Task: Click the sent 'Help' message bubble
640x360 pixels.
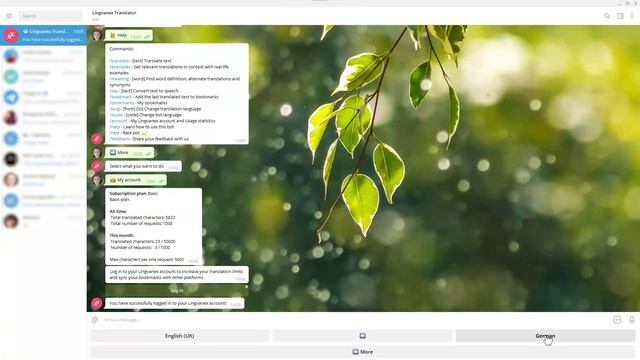Action: click(x=129, y=36)
